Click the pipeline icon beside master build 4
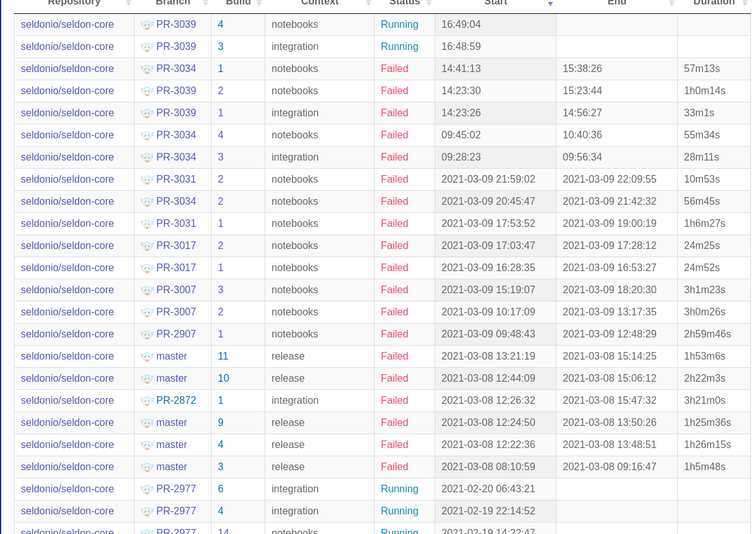The height and width of the screenshot is (534, 756). click(x=147, y=446)
